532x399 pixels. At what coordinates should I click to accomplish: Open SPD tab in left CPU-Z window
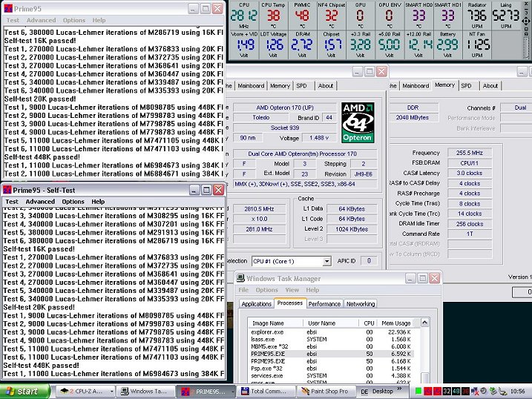click(x=302, y=86)
